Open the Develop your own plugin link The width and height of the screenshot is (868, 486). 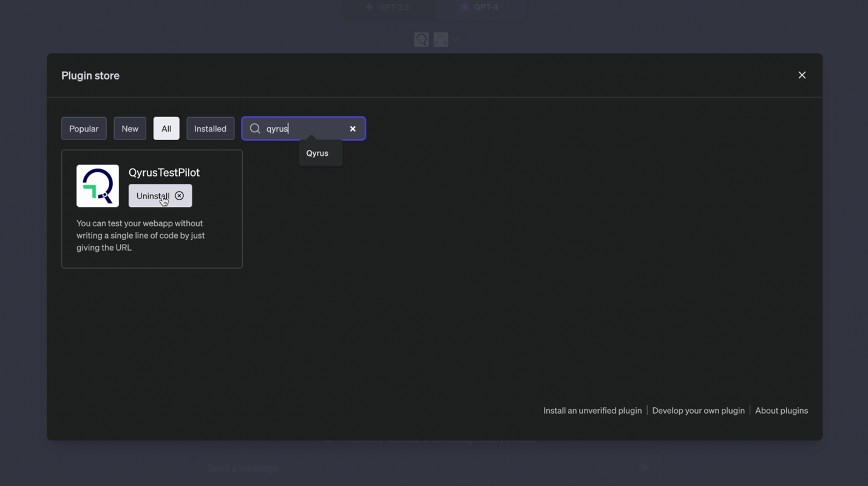698,410
